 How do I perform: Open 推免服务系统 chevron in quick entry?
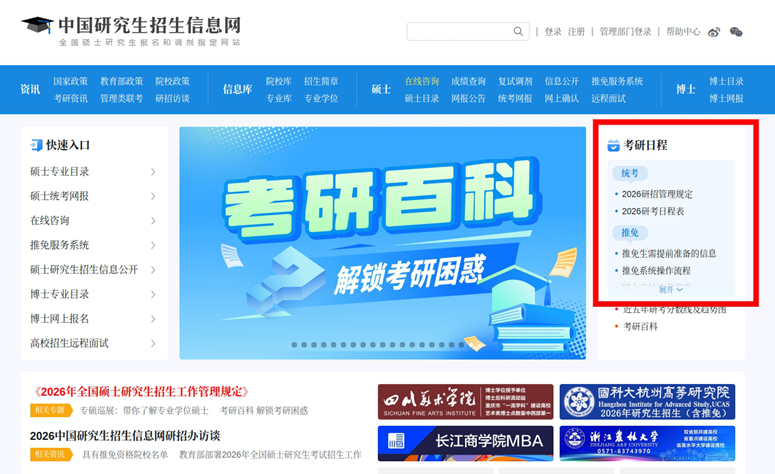153,245
